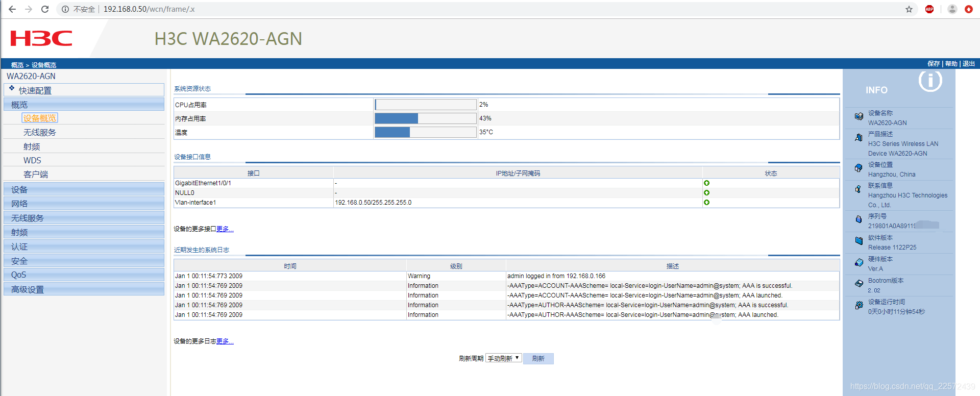
Task: Click the 刷新 refresh button
Action: click(538, 358)
